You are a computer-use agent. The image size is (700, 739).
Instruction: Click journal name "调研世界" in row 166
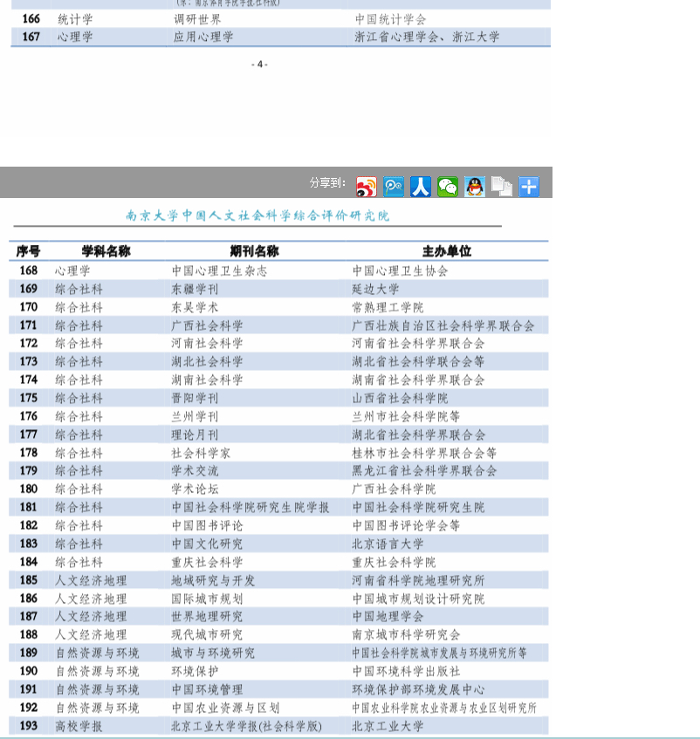point(197,19)
